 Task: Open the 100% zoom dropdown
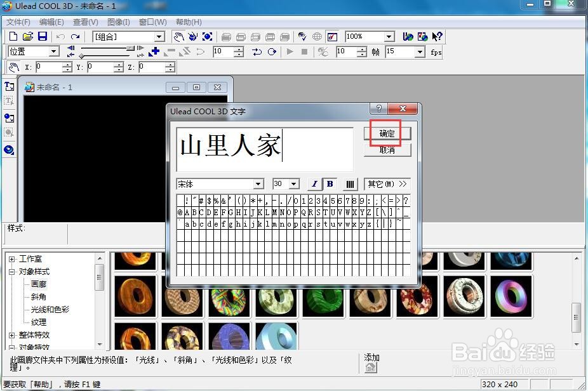coord(389,37)
